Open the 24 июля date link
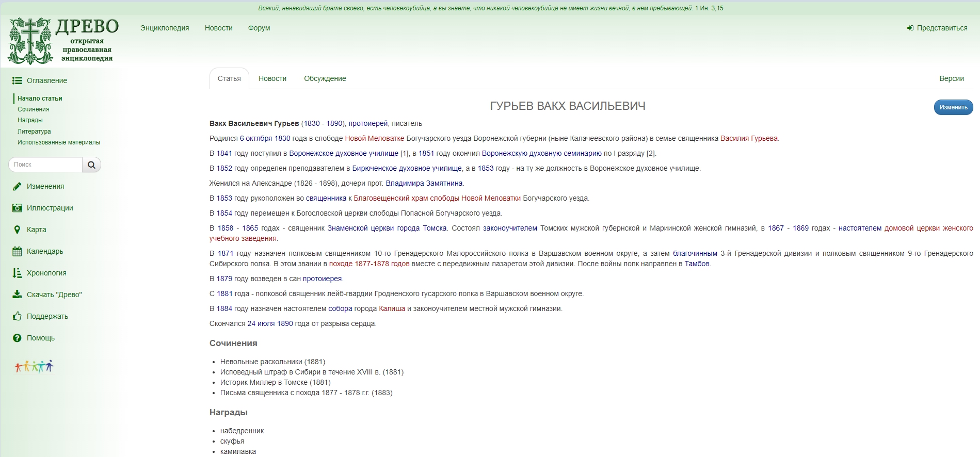Viewport: 980px width, 457px height. (261, 323)
